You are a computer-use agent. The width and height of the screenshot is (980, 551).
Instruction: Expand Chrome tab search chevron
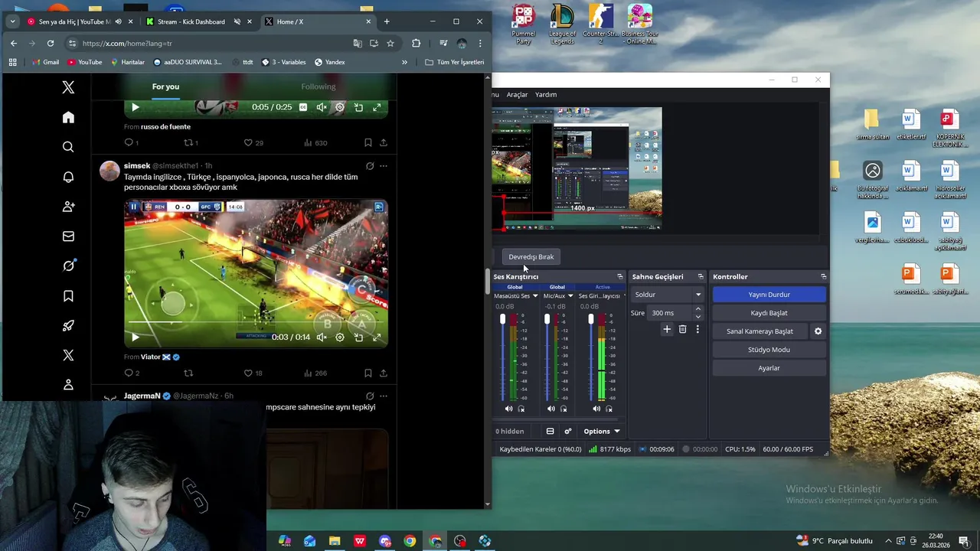pyautogui.click(x=13, y=21)
